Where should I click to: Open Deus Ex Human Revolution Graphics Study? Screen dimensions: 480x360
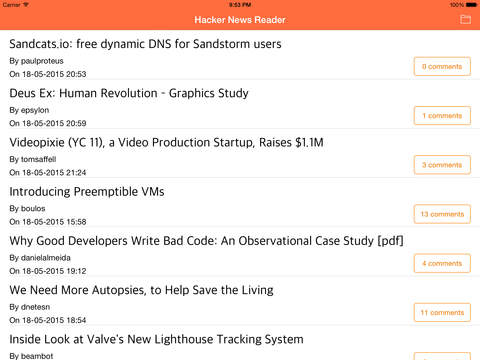(129, 93)
